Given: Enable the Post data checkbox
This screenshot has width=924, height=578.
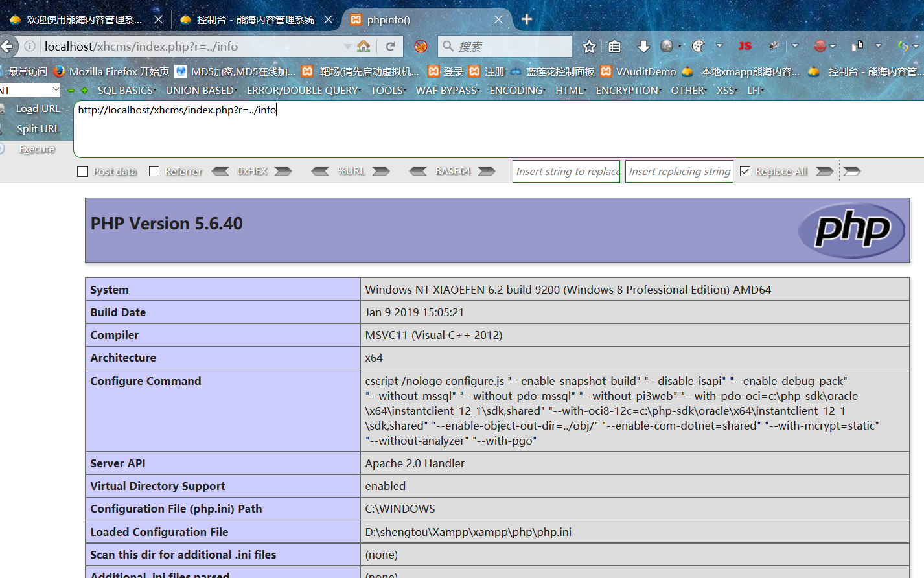Looking at the screenshot, I should click(82, 171).
